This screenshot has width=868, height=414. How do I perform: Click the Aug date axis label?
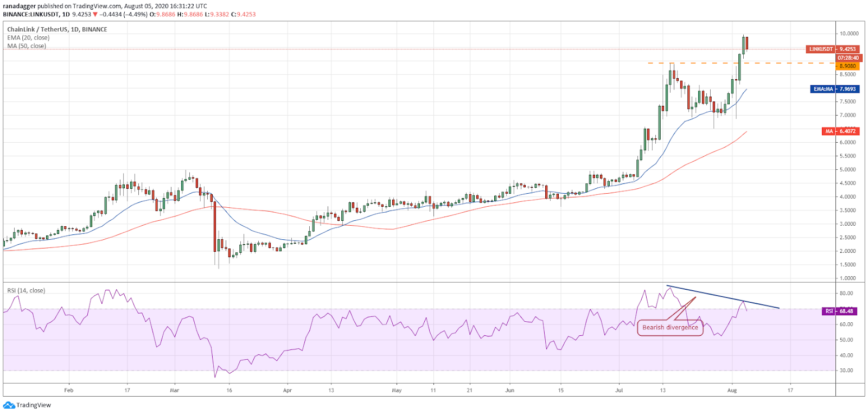point(732,390)
